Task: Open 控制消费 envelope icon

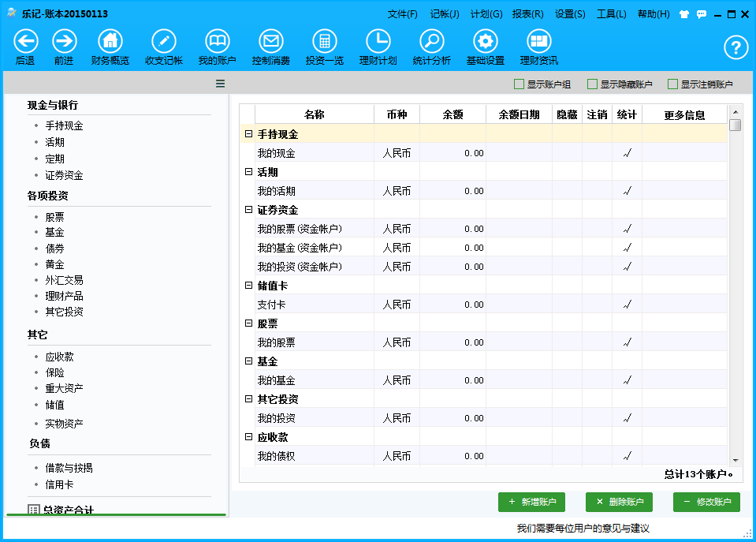Action: 271,42
